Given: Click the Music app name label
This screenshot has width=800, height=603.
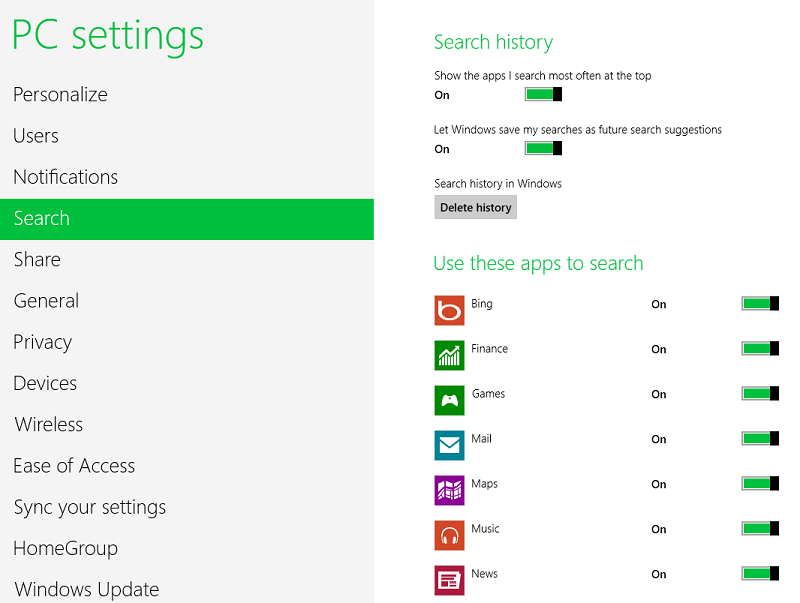Looking at the screenshot, I should click(x=485, y=529).
